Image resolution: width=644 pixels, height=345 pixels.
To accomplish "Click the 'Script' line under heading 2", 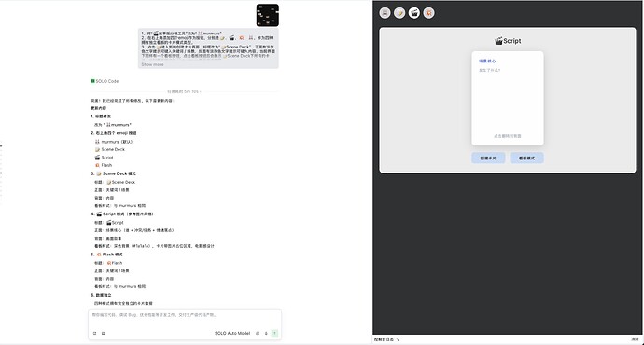I will [x=104, y=158].
